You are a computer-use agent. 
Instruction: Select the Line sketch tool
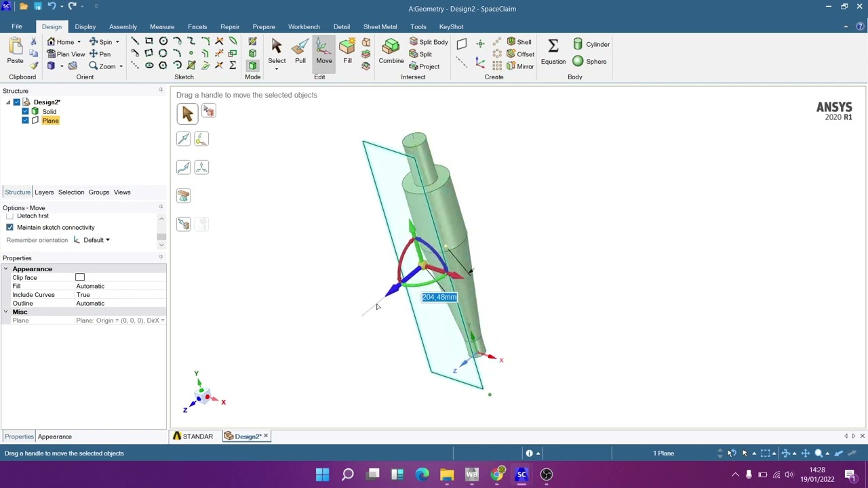(x=135, y=42)
